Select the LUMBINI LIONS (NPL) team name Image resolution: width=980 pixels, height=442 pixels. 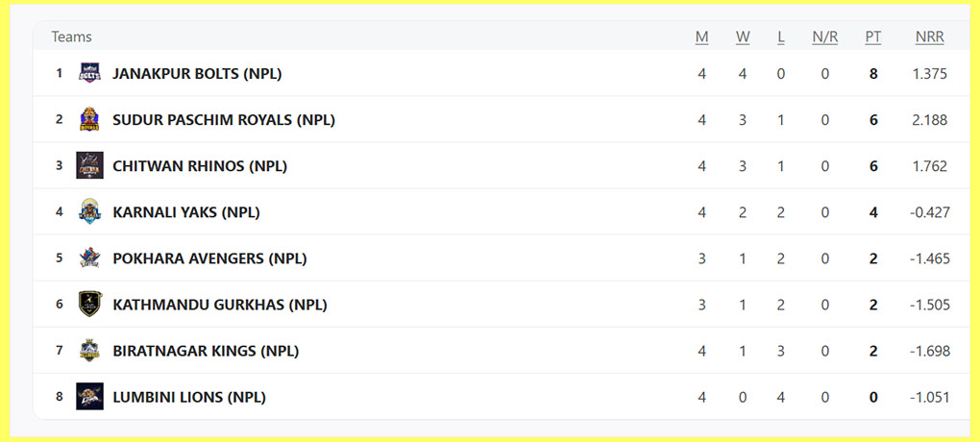189,396
